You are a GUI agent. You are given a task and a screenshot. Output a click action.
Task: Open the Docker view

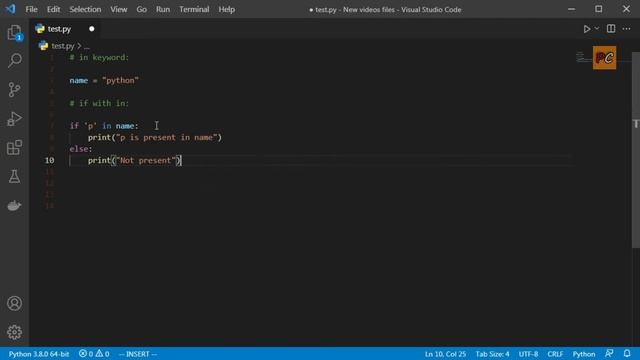[14, 205]
